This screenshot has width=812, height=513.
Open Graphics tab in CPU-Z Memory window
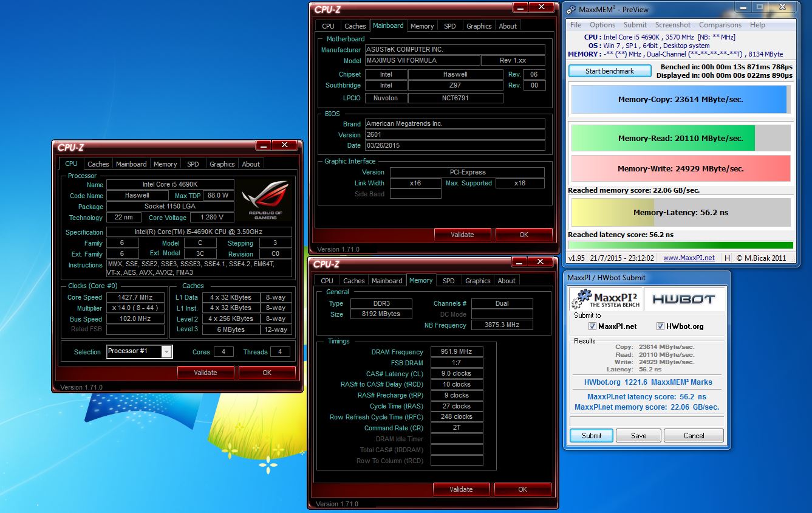tap(477, 281)
